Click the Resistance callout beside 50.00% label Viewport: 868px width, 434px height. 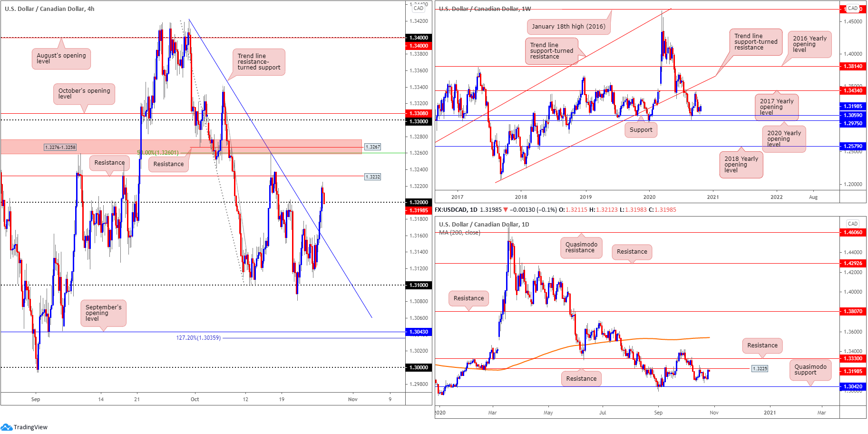coord(168,164)
